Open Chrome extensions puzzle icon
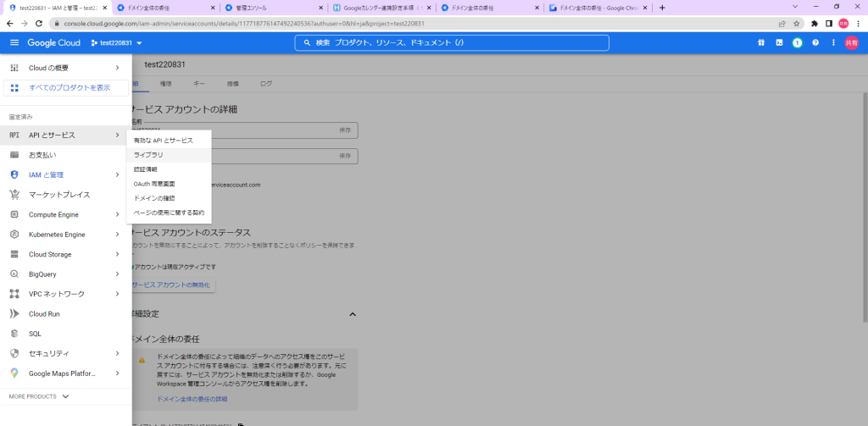The width and height of the screenshot is (868, 426). click(x=815, y=24)
